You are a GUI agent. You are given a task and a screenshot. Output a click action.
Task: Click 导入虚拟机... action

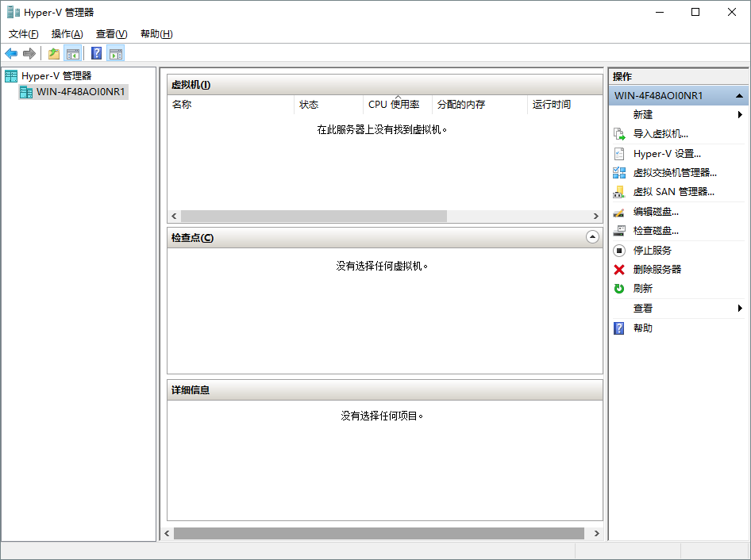click(660, 134)
